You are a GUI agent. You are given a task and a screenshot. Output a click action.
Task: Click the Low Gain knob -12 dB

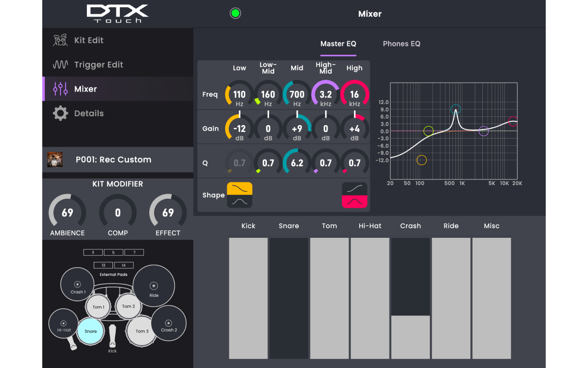tap(239, 129)
